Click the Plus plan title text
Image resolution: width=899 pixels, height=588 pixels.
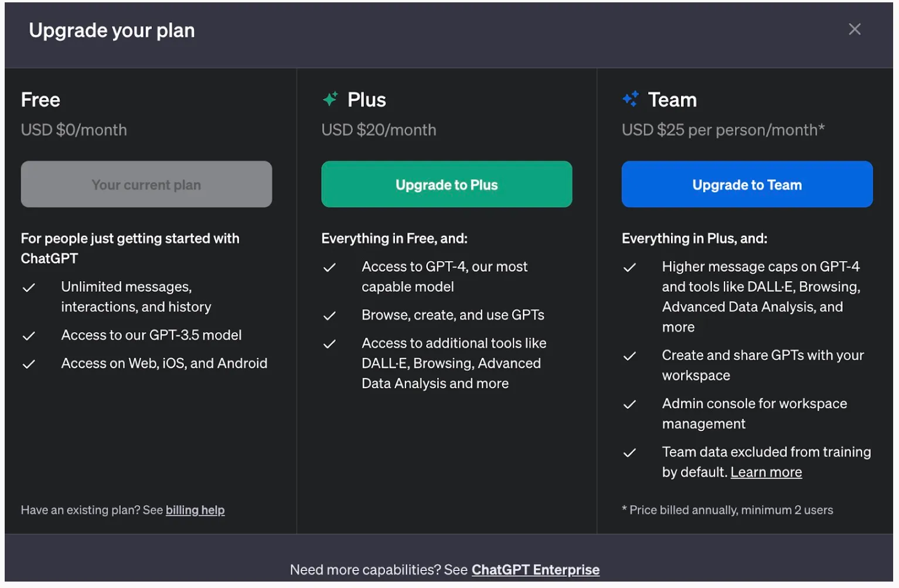[x=367, y=100]
